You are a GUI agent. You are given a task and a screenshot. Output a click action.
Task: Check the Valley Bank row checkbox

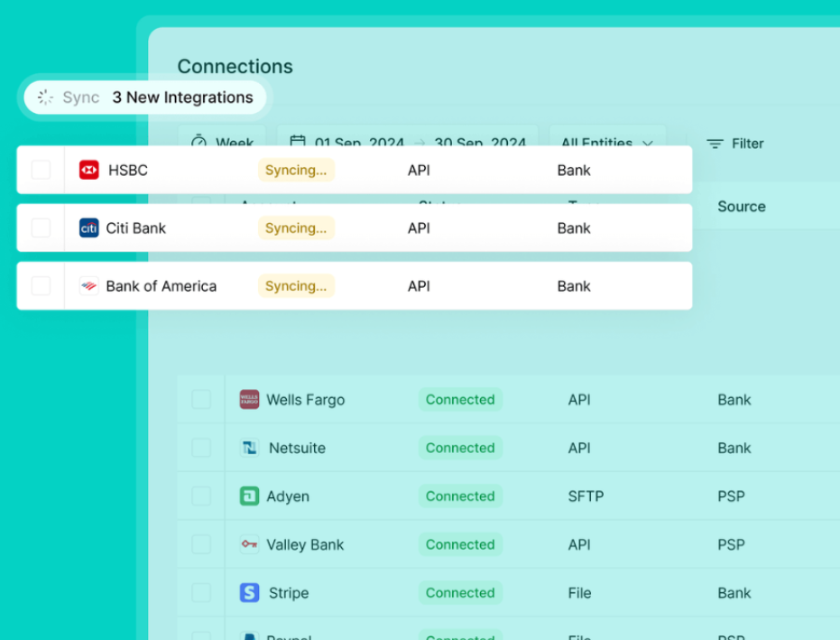201,544
